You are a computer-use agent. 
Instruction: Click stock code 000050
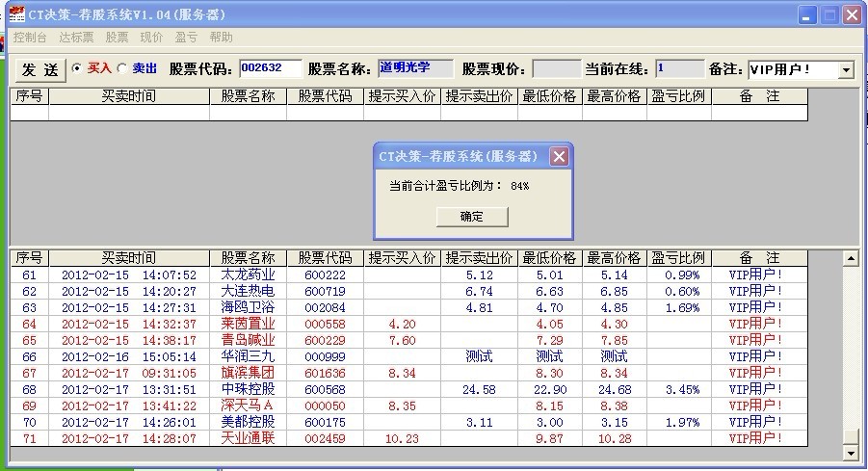[325, 406]
